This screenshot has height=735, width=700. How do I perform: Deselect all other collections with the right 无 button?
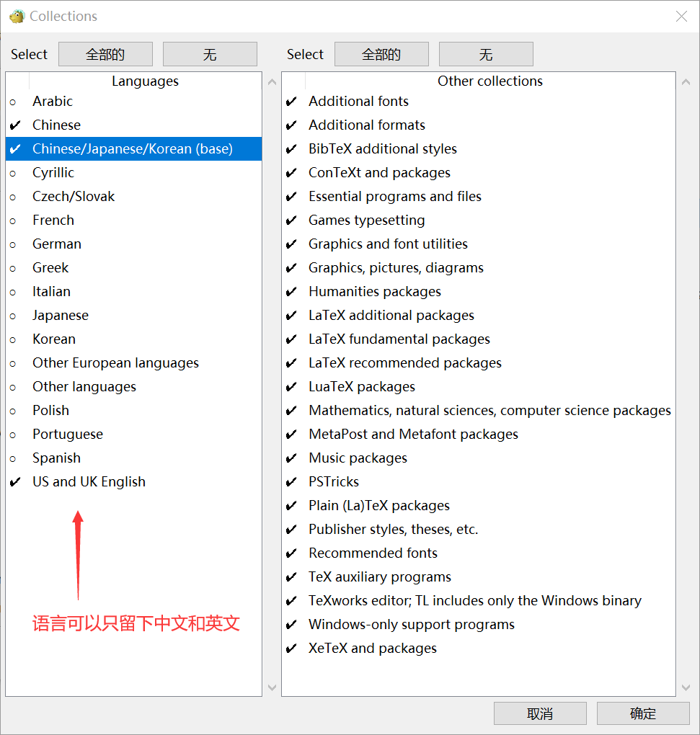[486, 54]
